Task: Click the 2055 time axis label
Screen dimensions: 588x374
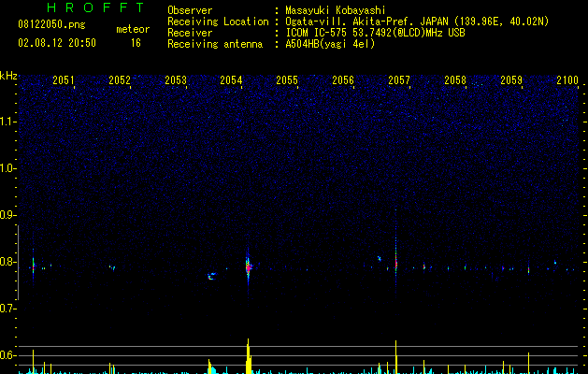Action: pos(287,79)
